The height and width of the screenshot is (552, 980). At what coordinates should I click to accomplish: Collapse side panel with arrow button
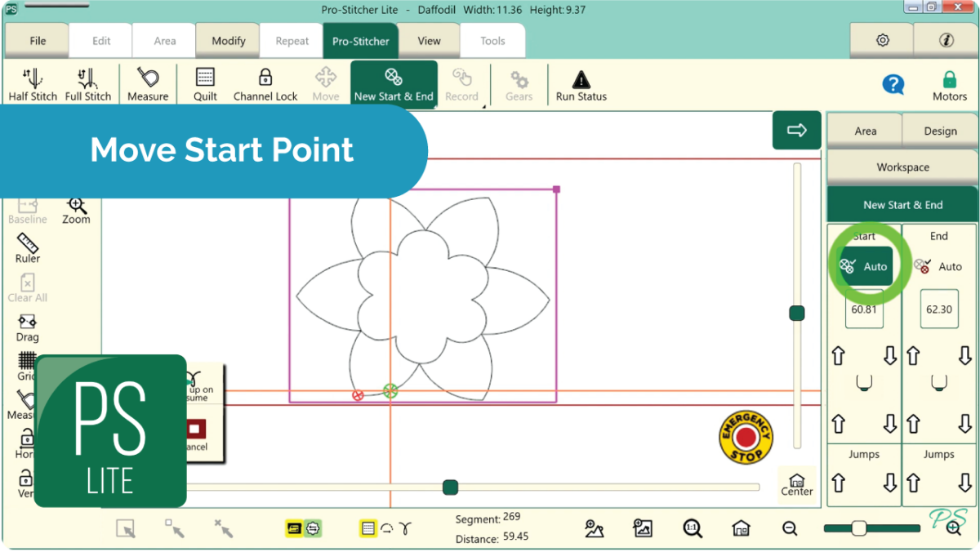pyautogui.click(x=796, y=131)
